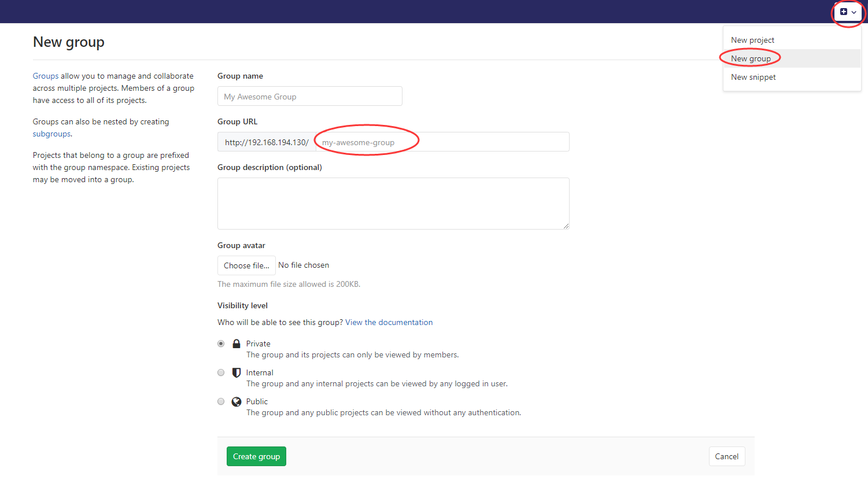
Task: Click Choose file button for group avatar
Action: [246, 265]
